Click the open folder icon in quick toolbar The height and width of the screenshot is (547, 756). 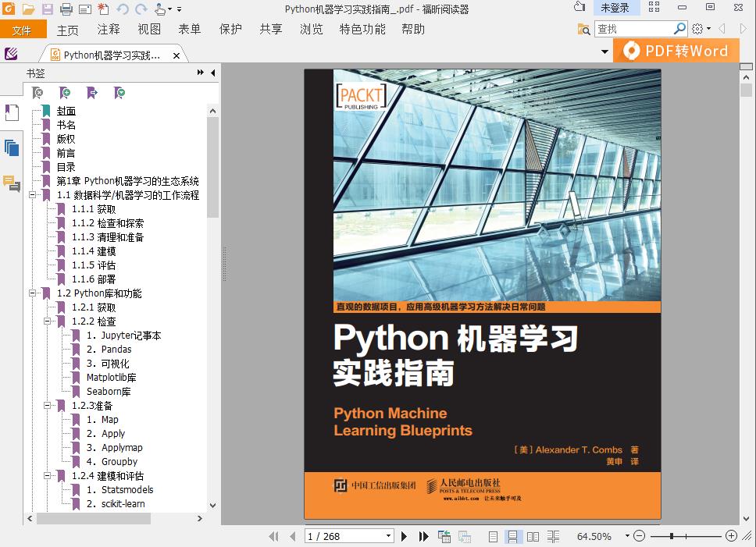tap(28, 9)
